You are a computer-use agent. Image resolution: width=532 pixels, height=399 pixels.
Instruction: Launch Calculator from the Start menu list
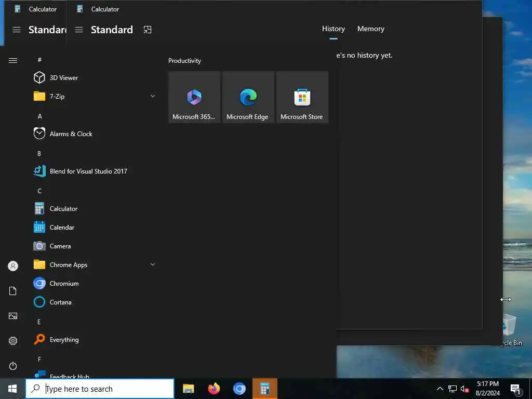click(95, 209)
